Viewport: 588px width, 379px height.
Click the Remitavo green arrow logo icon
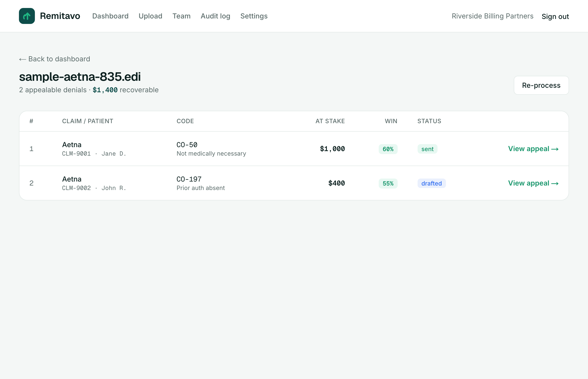(x=27, y=16)
